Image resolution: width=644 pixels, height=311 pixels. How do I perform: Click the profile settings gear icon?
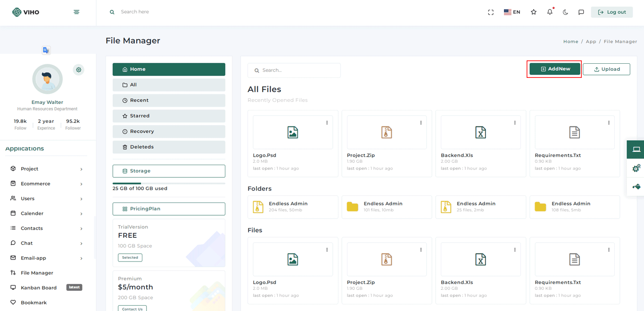(x=79, y=70)
